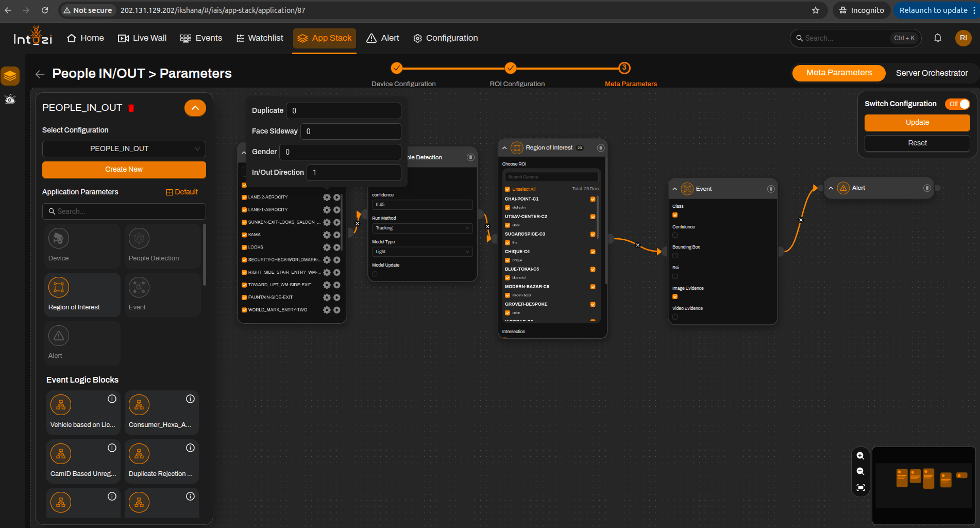Click the In/Out Direction input field

pos(354,173)
